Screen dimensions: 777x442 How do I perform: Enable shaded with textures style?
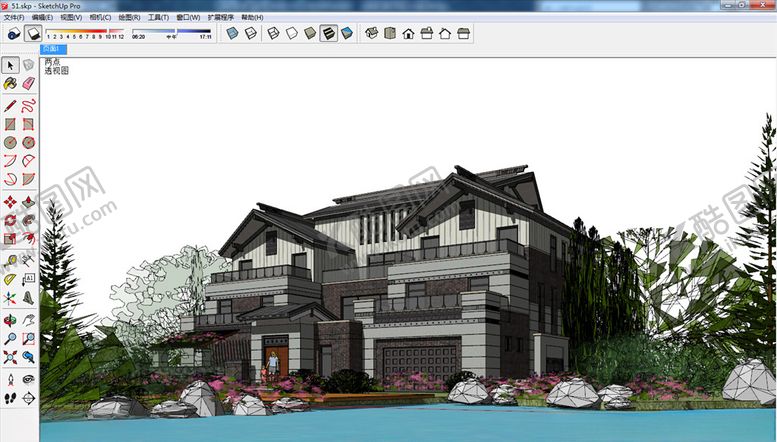click(x=328, y=33)
